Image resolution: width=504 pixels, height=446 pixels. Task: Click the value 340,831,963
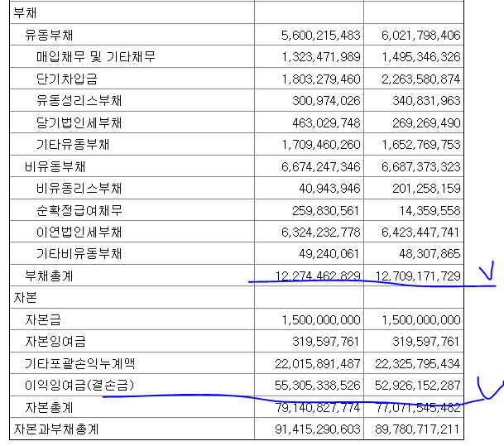point(426,101)
